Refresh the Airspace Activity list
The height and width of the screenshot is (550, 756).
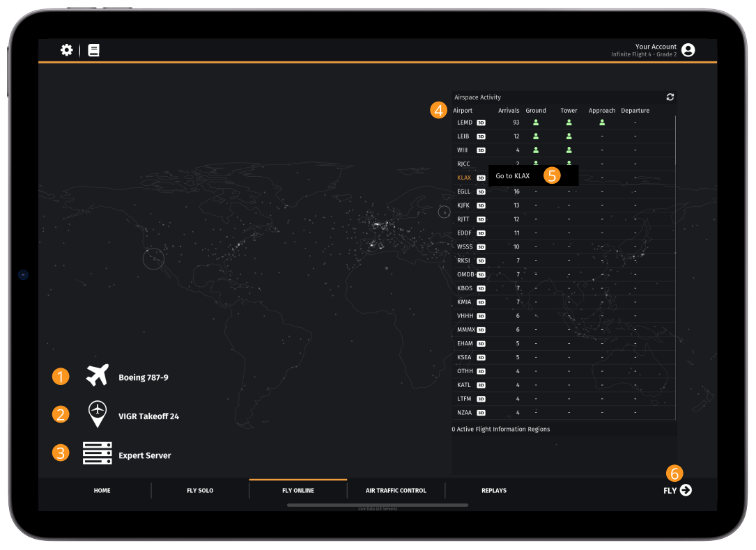point(670,97)
